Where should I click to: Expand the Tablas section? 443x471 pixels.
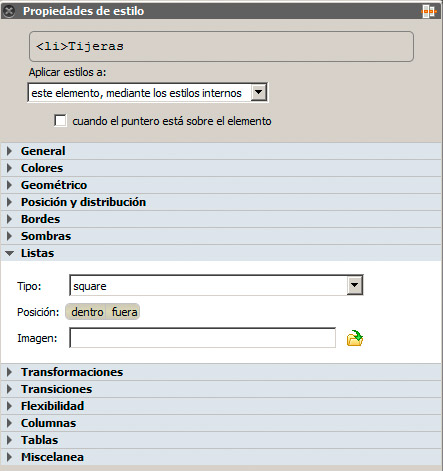(x=221, y=440)
